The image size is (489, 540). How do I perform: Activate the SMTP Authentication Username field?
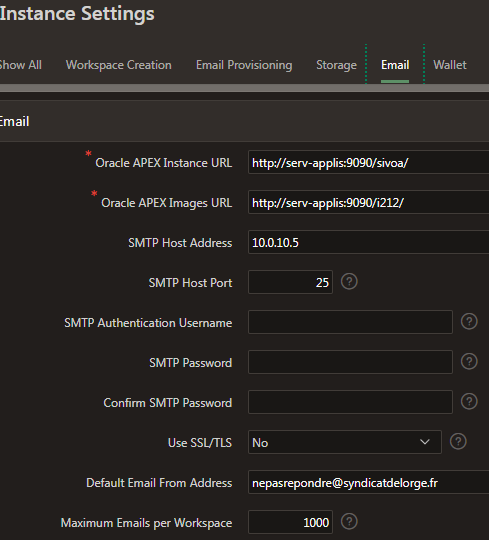(350, 322)
